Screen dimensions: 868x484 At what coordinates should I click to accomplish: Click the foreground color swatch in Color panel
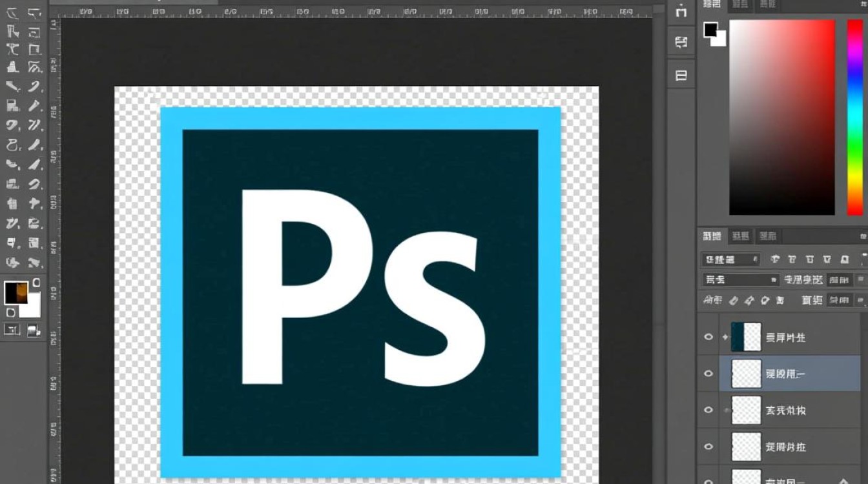[710, 29]
